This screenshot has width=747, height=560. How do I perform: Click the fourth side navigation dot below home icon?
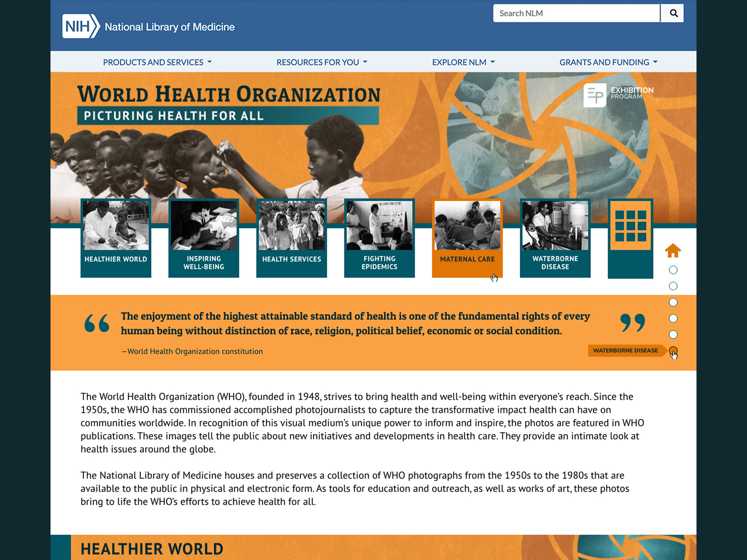(673, 319)
